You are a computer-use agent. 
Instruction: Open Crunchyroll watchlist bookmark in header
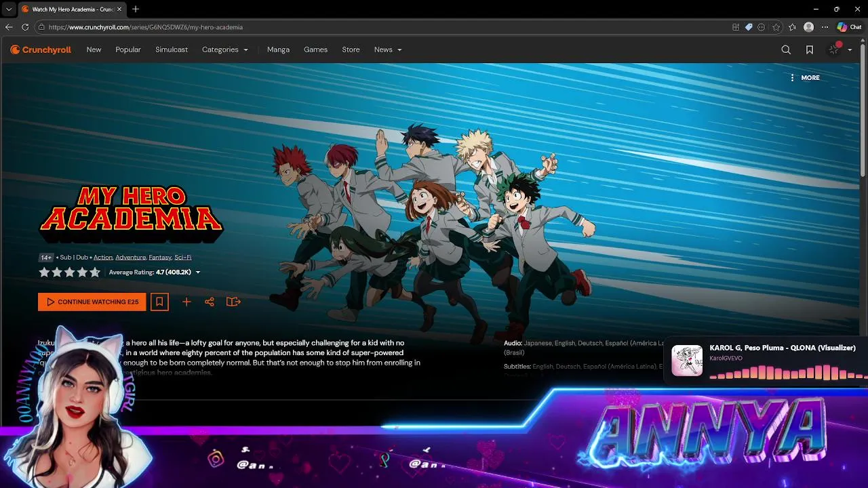[810, 49]
